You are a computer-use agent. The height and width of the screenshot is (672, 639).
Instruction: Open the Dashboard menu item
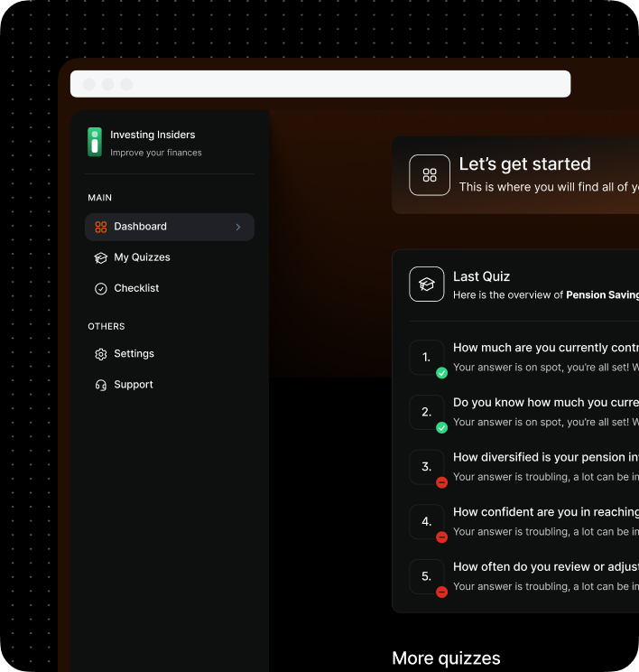(170, 227)
